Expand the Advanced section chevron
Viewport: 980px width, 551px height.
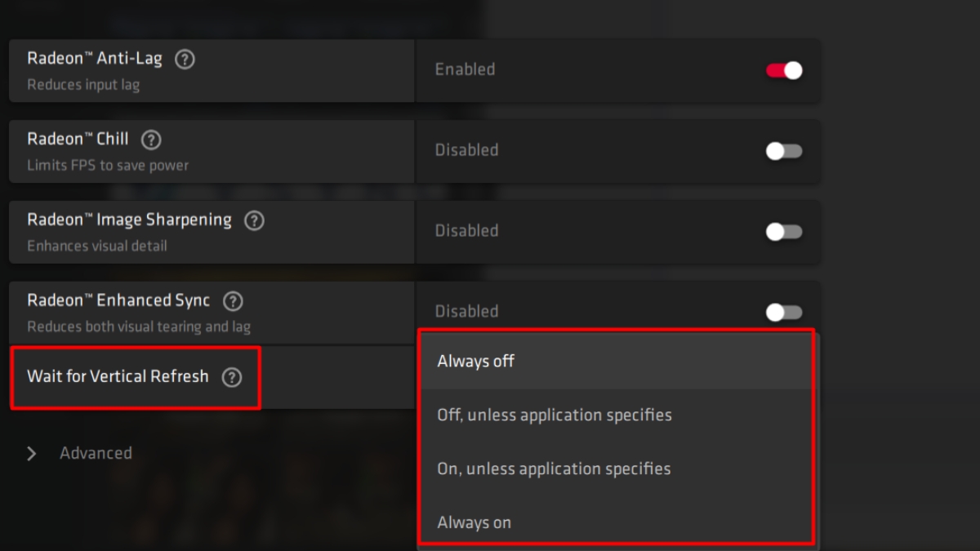point(32,453)
